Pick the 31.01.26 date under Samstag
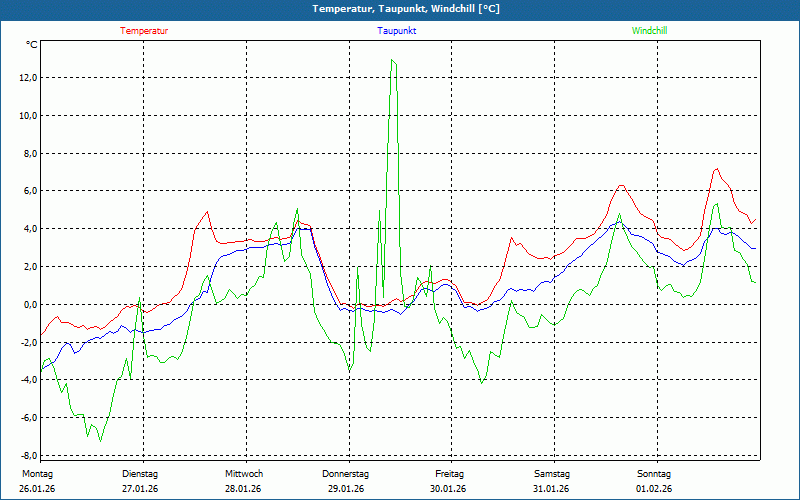 click(x=551, y=489)
